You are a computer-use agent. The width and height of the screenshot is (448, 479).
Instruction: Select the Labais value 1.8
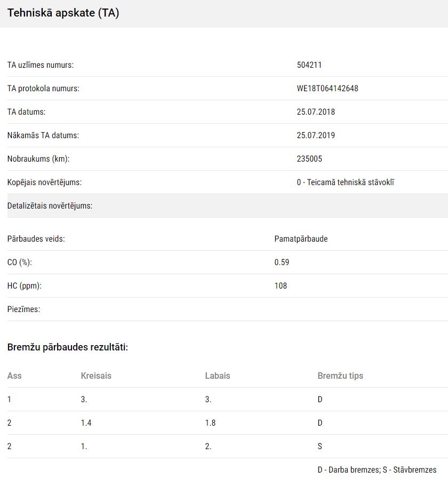pos(211,423)
